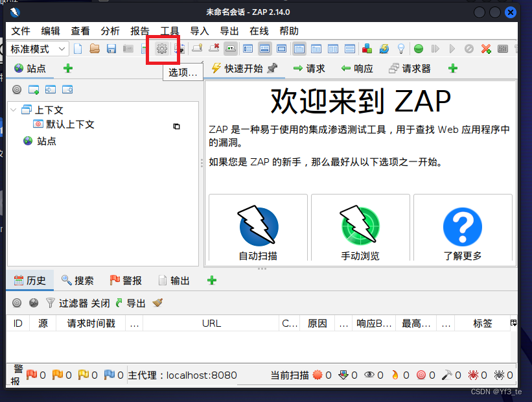Click the 手动浏览 button
The image size is (532, 402).
[360, 228]
